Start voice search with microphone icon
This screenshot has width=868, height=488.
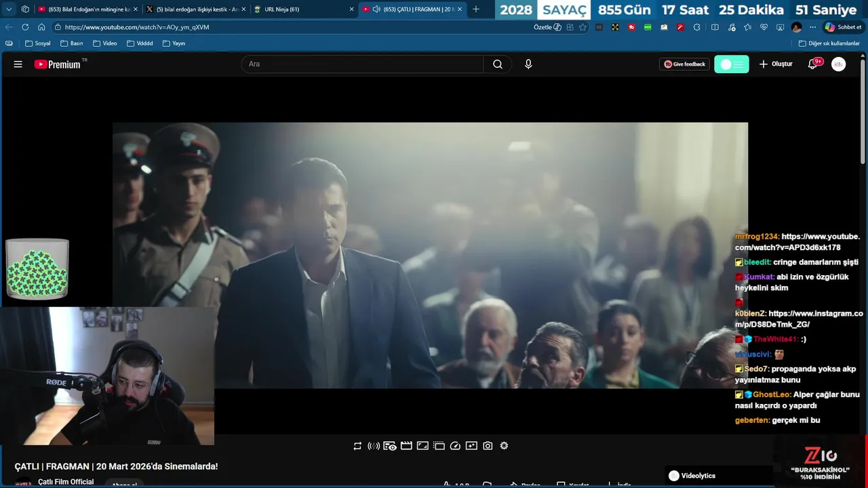pyautogui.click(x=528, y=64)
